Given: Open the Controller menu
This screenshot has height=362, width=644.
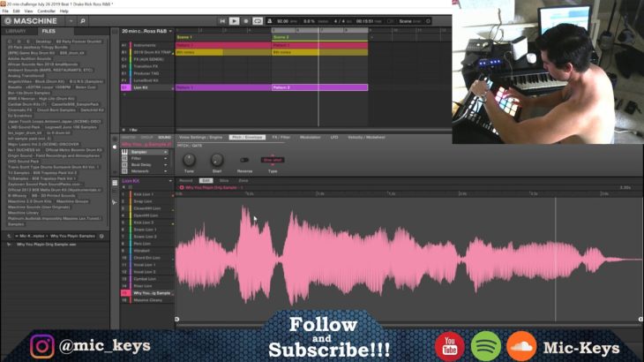Looking at the screenshot, I should click(47, 11).
